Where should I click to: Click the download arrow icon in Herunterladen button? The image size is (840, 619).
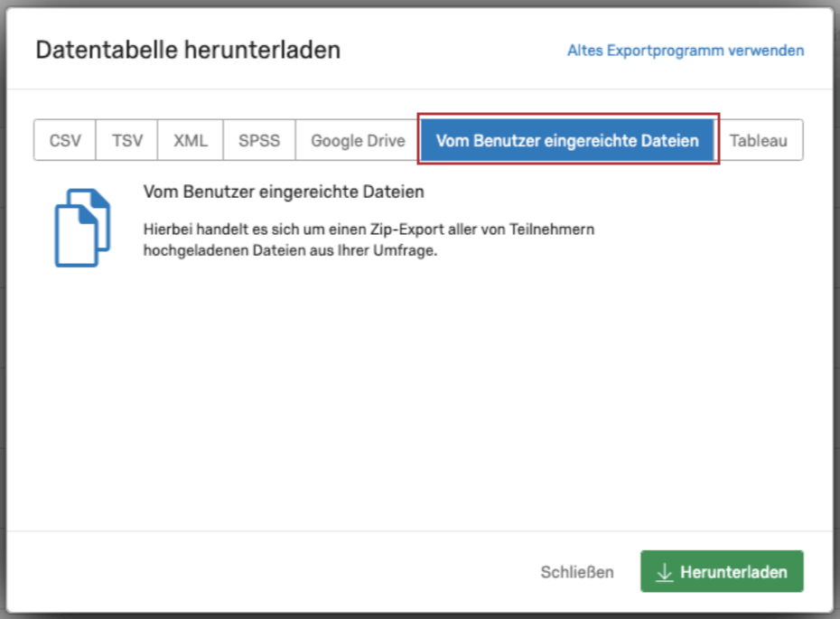click(664, 572)
